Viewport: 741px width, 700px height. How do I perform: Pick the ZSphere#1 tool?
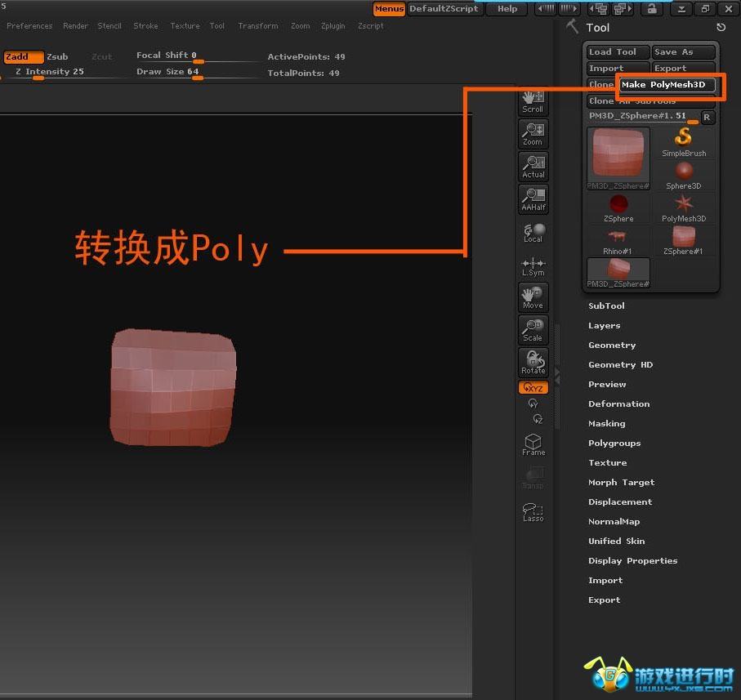tap(683, 240)
